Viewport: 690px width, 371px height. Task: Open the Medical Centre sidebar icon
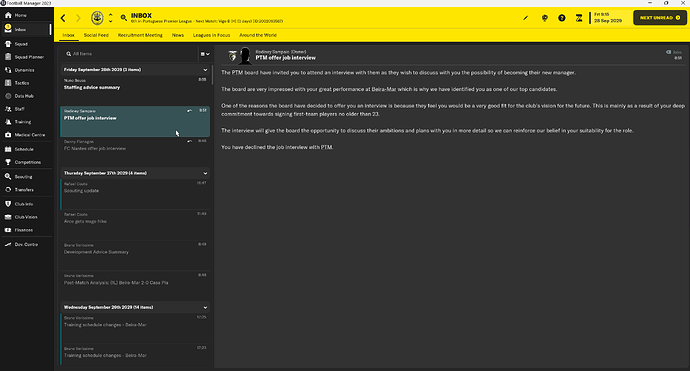tap(8, 135)
